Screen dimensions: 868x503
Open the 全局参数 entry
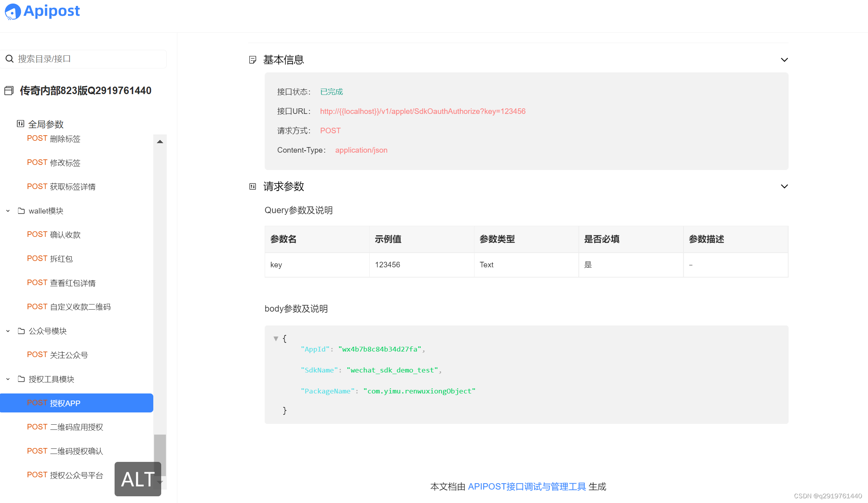click(x=46, y=124)
